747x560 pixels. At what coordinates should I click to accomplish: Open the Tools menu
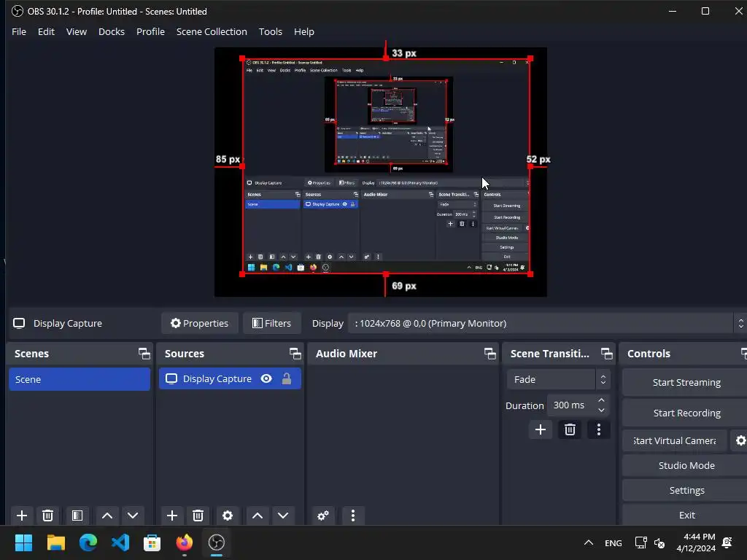pos(270,31)
